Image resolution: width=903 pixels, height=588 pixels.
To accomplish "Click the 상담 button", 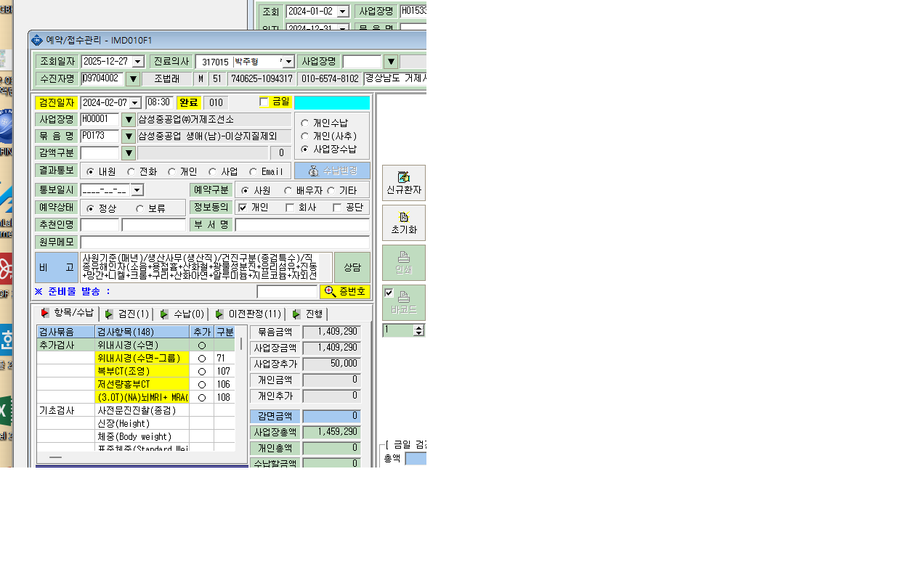I will pyautogui.click(x=352, y=267).
